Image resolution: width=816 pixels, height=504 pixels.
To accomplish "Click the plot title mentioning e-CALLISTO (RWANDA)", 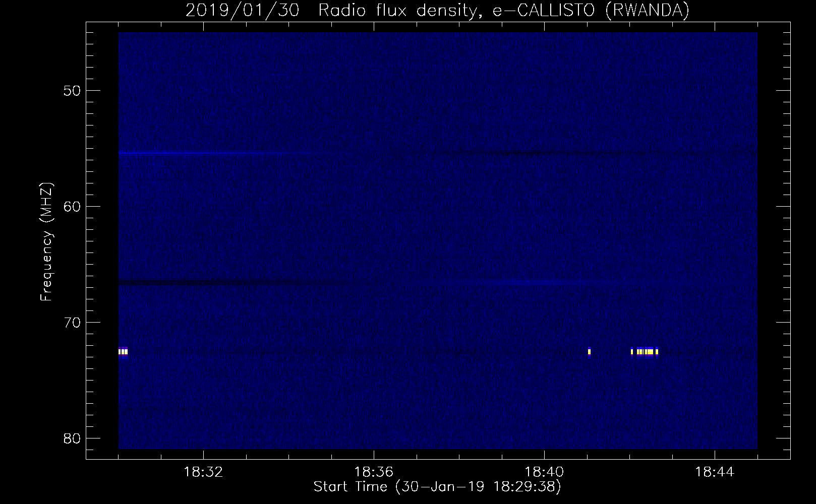I will (x=437, y=10).
